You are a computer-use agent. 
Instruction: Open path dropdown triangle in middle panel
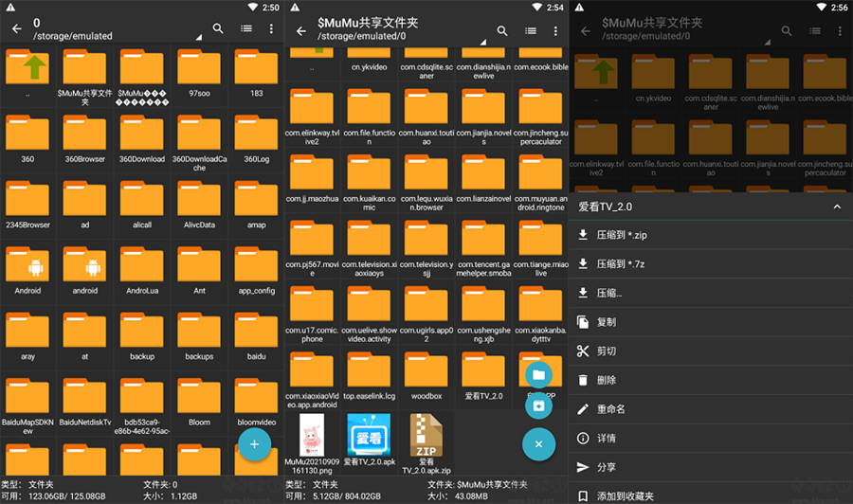[482, 42]
